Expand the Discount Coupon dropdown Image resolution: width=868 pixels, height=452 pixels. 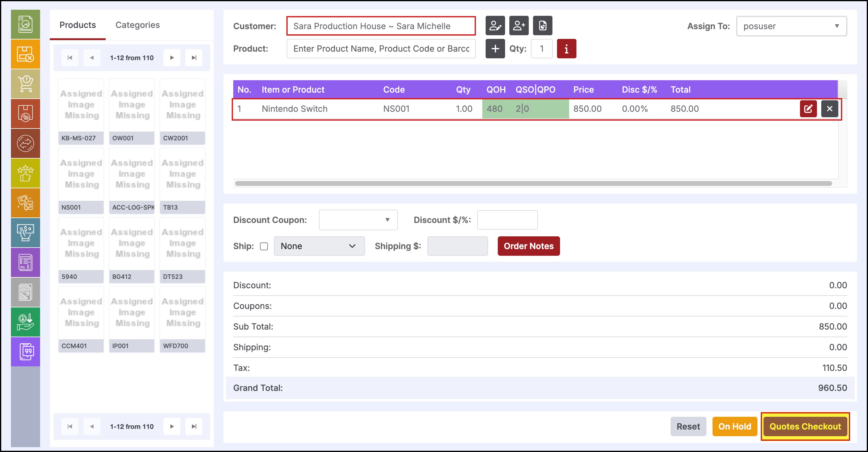[x=358, y=220]
